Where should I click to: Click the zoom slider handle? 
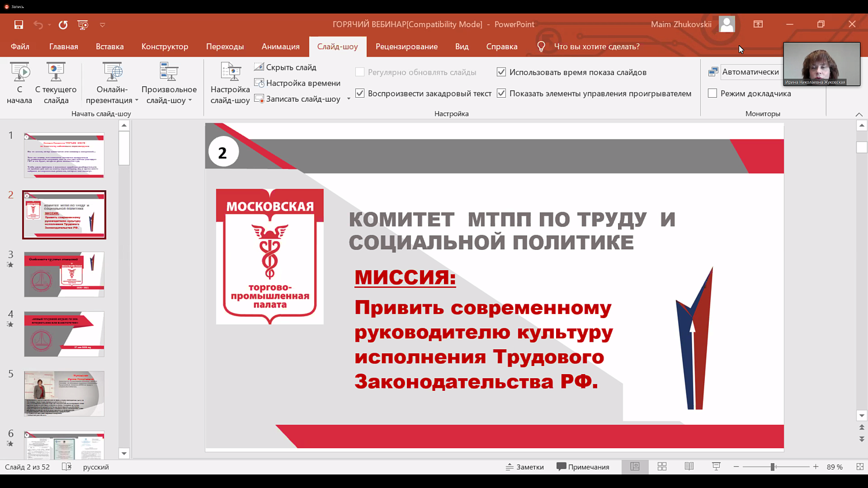(773, 467)
